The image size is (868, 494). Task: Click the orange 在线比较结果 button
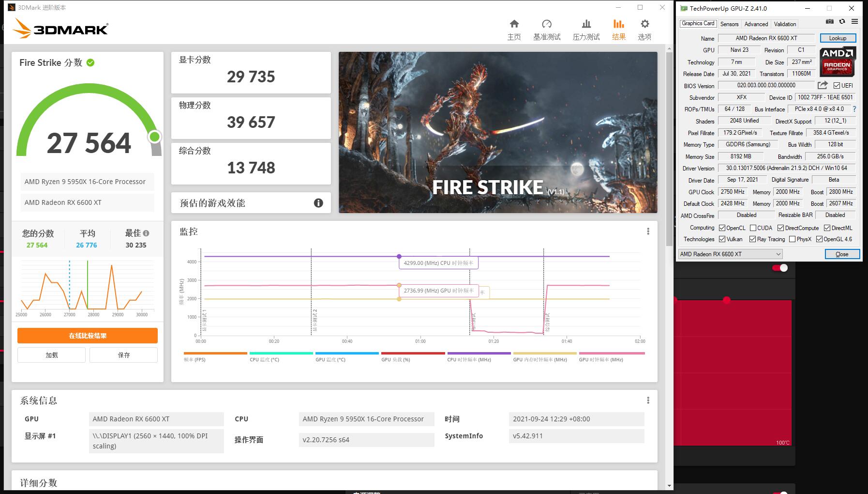88,336
